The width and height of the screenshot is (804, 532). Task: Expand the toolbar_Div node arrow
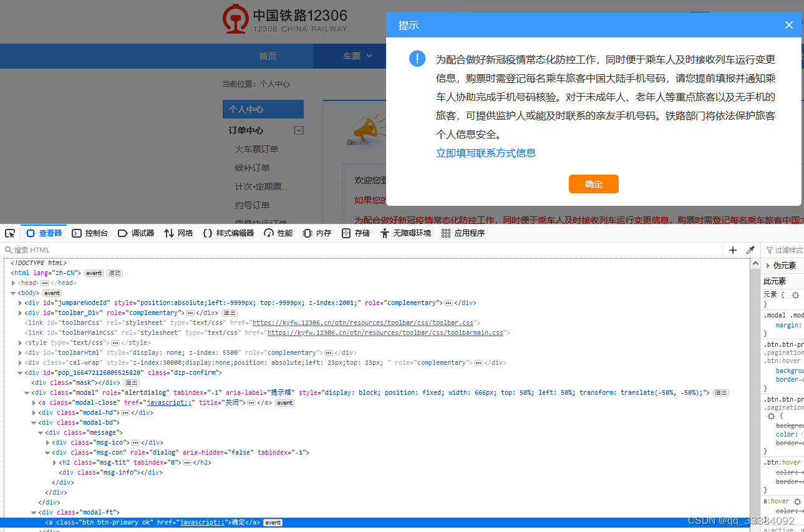(x=20, y=313)
